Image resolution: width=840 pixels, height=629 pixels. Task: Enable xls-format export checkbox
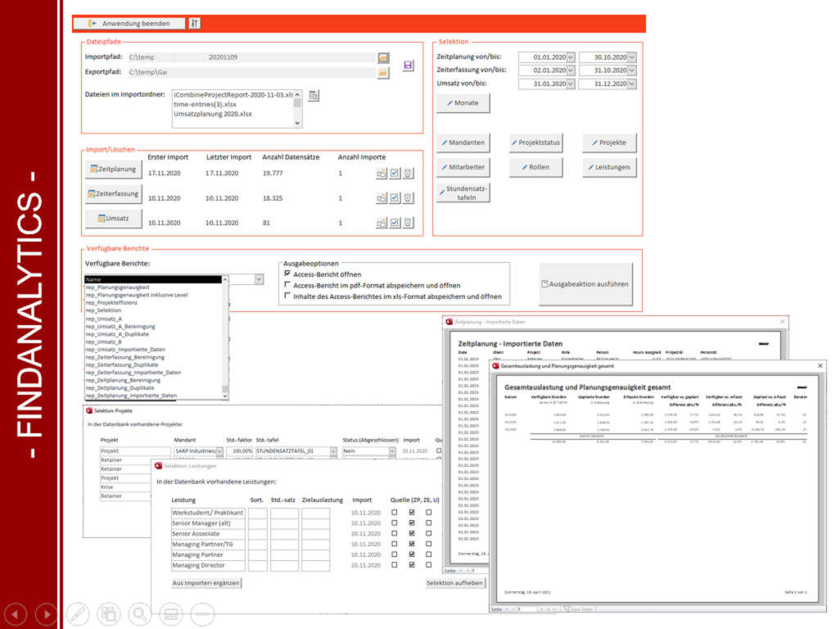287,296
